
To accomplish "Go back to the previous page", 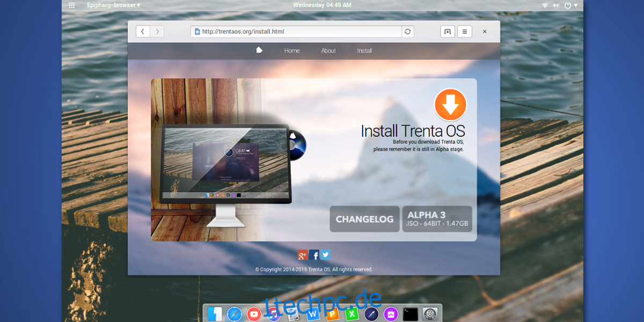I will click(x=143, y=32).
